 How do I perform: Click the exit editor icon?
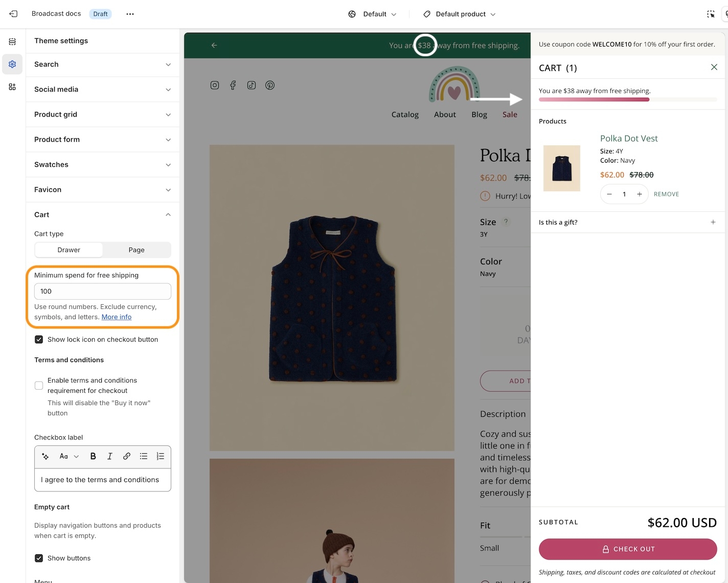[x=13, y=14]
